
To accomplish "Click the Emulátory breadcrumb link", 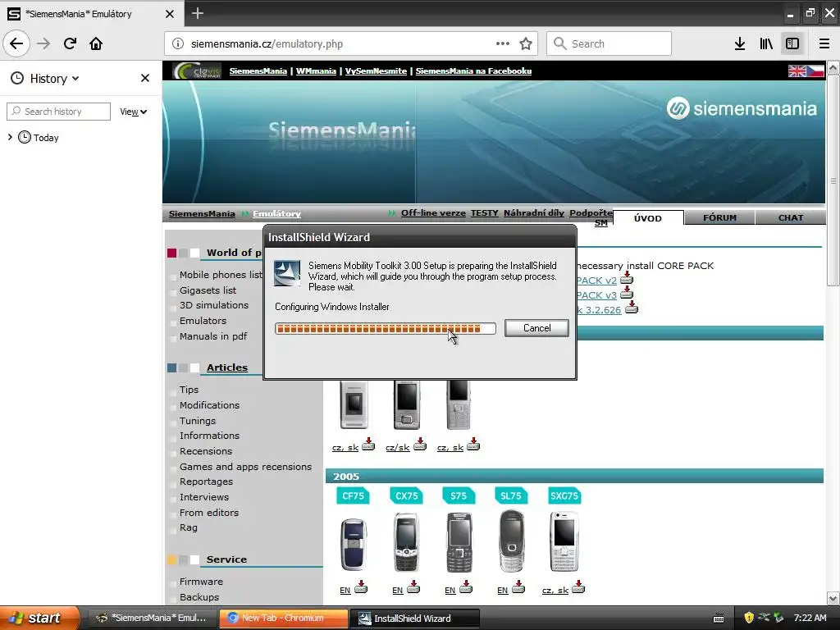I will 276,214.
